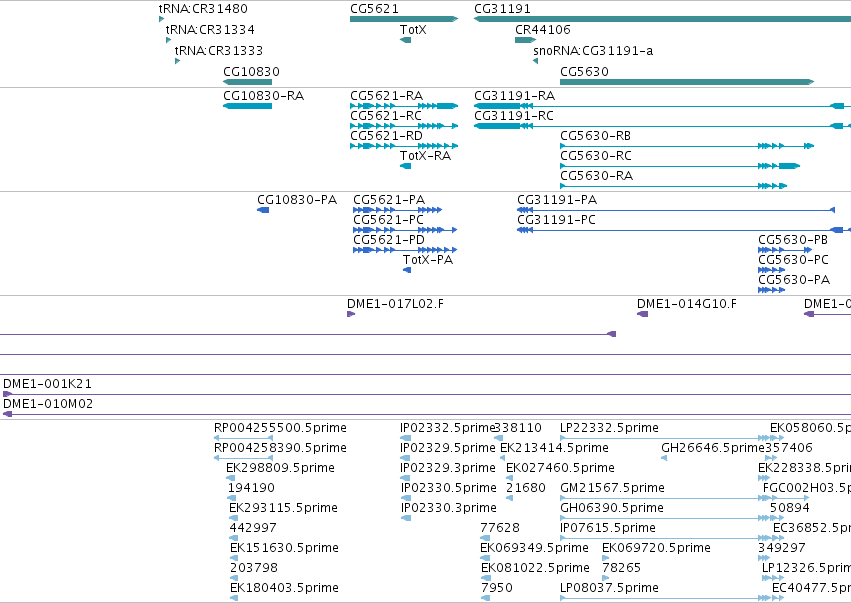Click EK081022.5prime EST label

536,568
